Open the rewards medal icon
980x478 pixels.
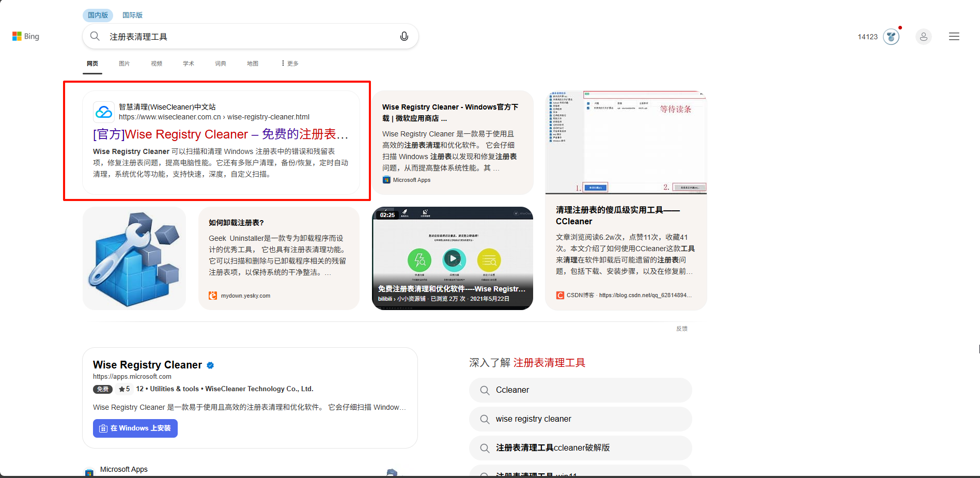pos(891,37)
